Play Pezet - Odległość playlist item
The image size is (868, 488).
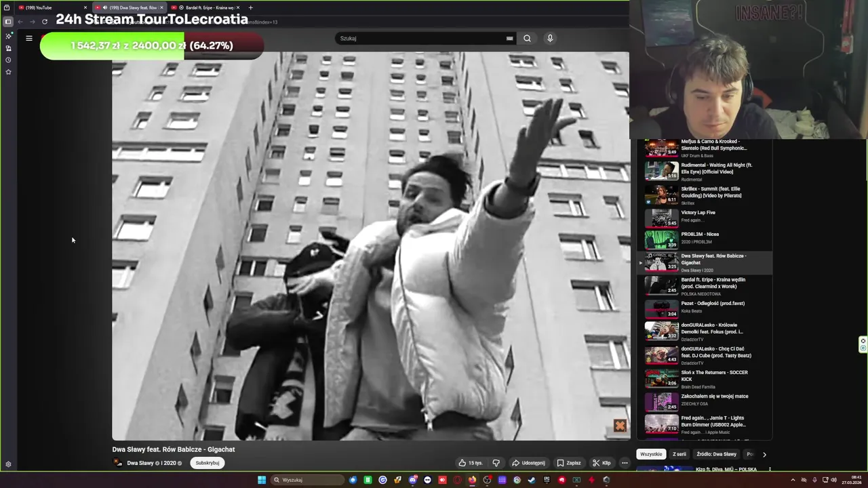click(x=705, y=308)
